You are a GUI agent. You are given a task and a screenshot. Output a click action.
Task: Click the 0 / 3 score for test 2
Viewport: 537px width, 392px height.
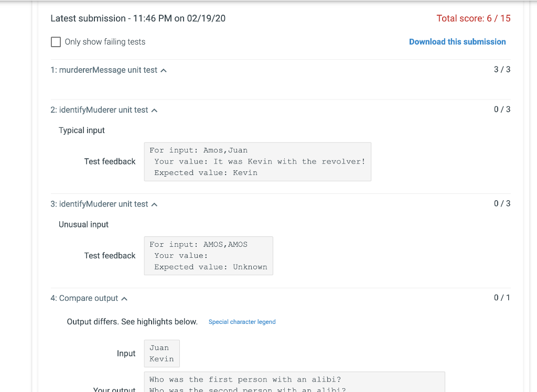(502, 110)
